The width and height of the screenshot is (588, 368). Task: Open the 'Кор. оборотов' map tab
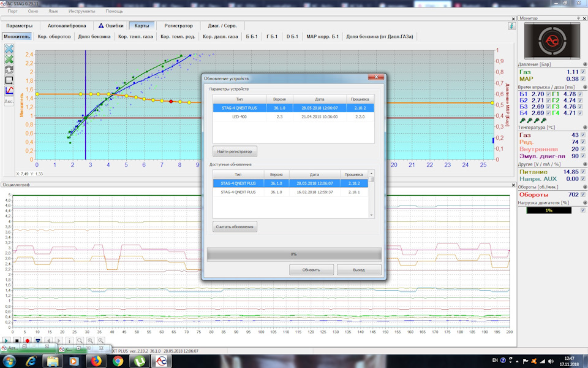pos(54,36)
